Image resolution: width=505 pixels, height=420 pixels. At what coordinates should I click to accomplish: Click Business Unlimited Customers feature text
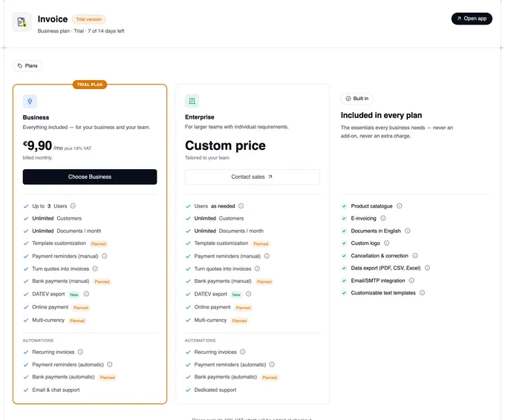(57, 218)
